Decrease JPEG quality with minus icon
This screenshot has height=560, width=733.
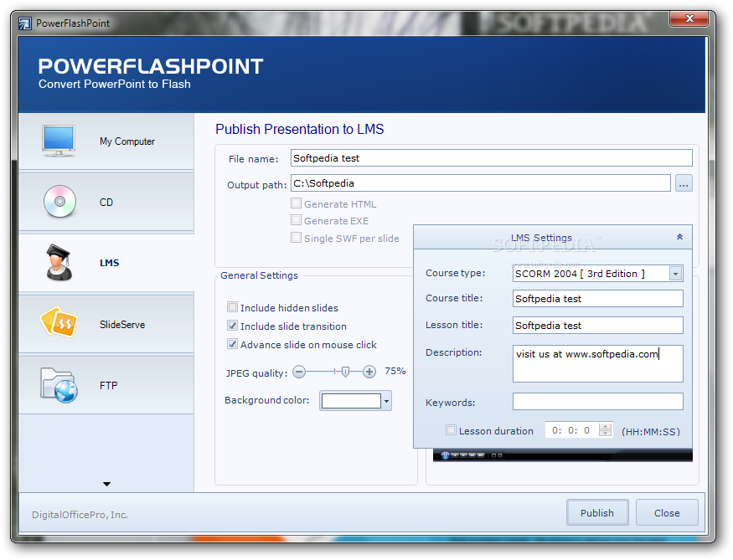pos(299,372)
